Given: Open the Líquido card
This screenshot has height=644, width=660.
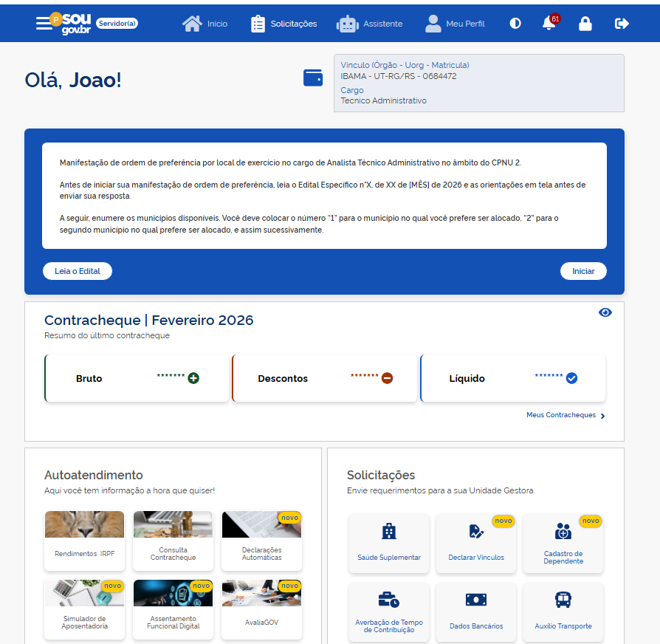Looking at the screenshot, I should tap(512, 378).
